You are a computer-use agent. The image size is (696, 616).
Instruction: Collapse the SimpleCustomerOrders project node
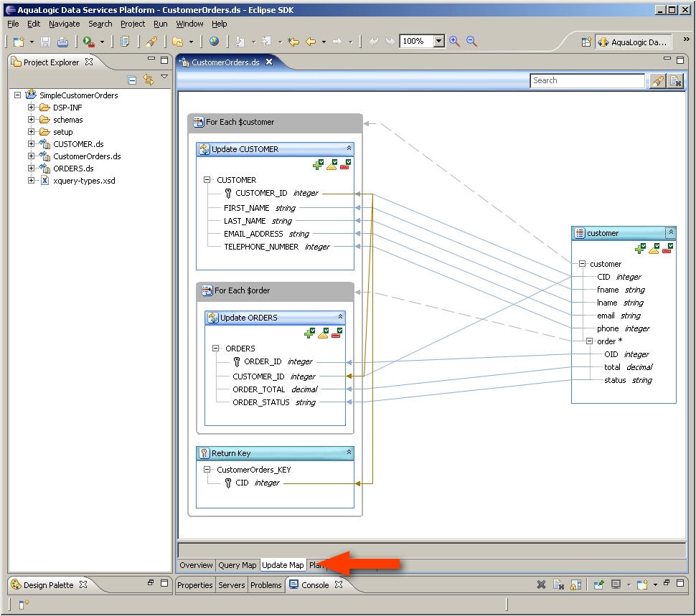click(x=17, y=95)
